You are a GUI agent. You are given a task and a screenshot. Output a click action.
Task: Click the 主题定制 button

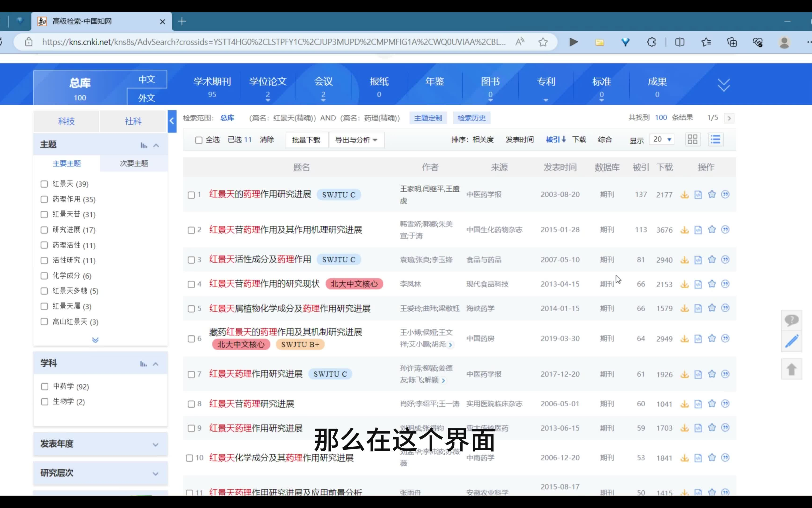click(428, 118)
